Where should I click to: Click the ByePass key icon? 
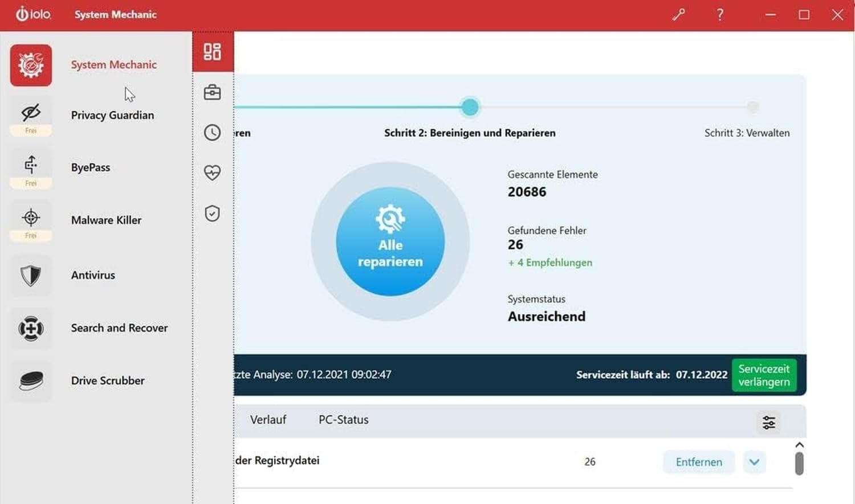(x=31, y=165)
